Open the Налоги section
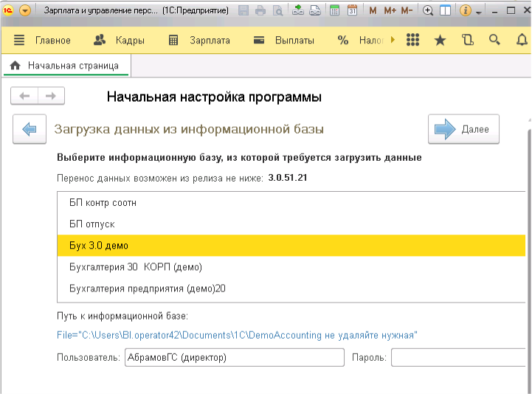This screenshot has width=532, height=394. point(360,41)
